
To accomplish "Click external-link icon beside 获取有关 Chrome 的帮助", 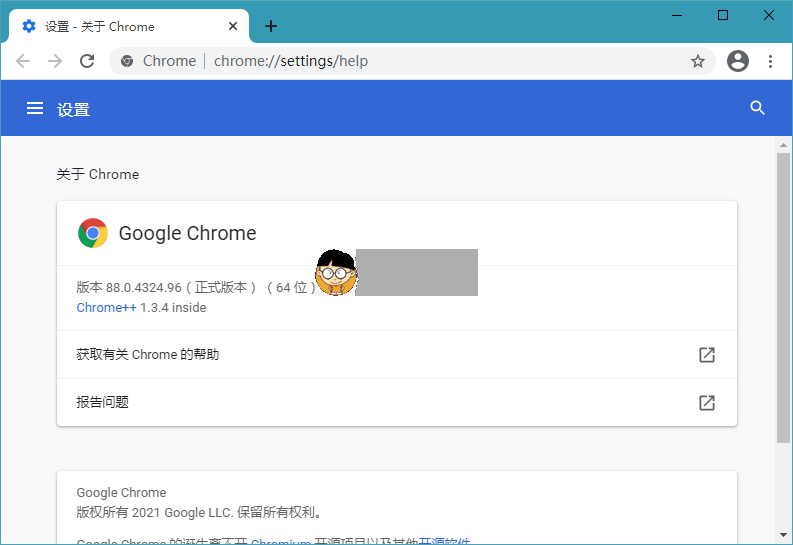I will click(x=707, y=354).
